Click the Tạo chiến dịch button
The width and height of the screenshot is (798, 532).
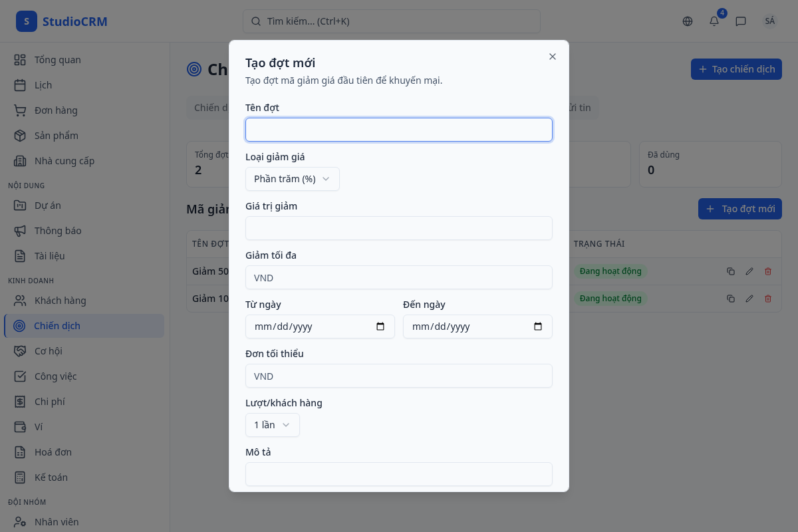[735, 69]
